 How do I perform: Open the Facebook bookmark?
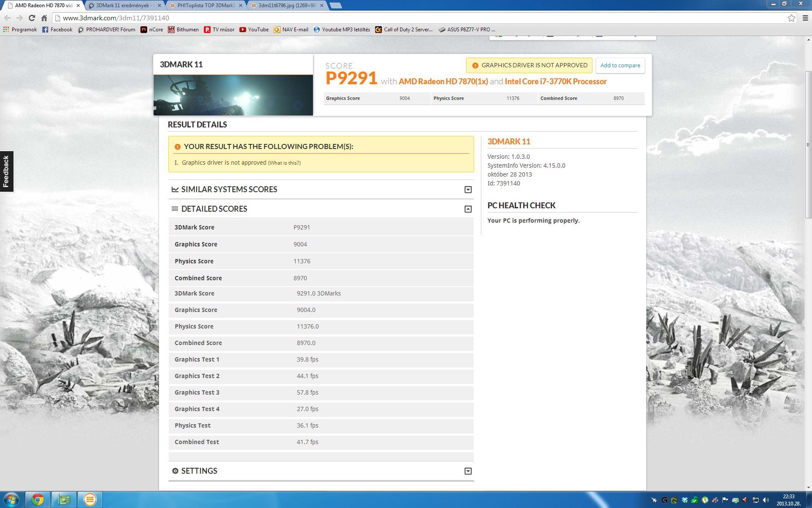[57, 30]
